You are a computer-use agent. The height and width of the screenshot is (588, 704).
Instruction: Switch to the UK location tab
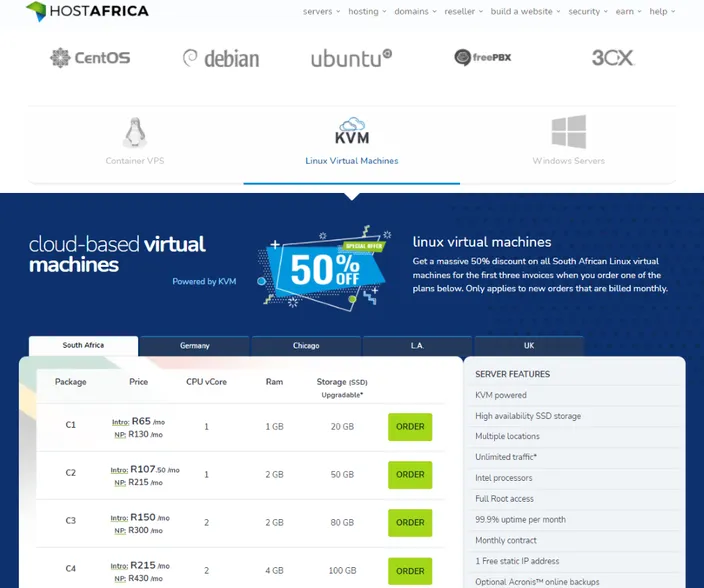pos(529,346)
